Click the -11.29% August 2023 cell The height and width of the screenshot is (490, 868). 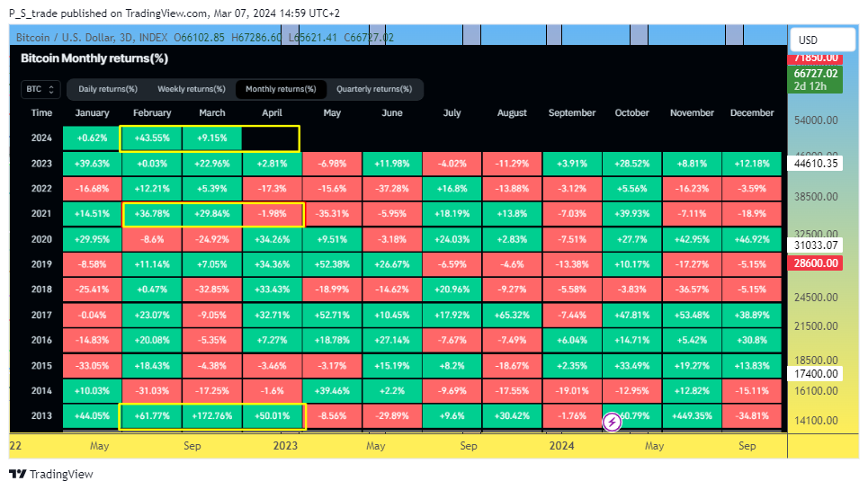pos(512,164)
